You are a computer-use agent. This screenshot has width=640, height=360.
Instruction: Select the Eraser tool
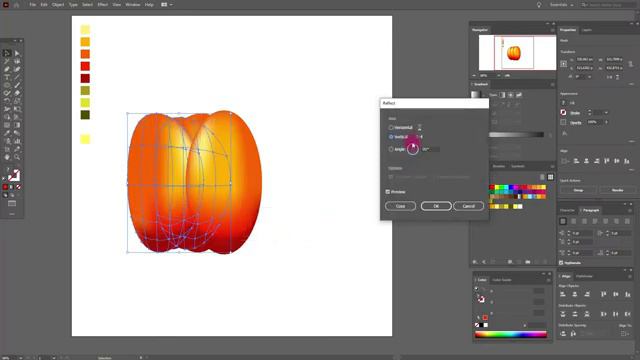[x=17, y=93]
